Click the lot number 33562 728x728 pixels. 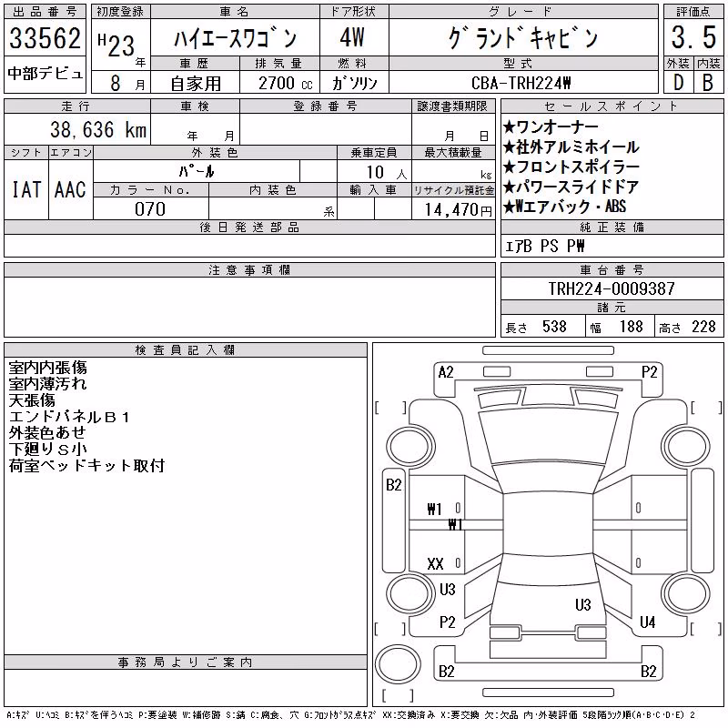(x=45, y=38)
